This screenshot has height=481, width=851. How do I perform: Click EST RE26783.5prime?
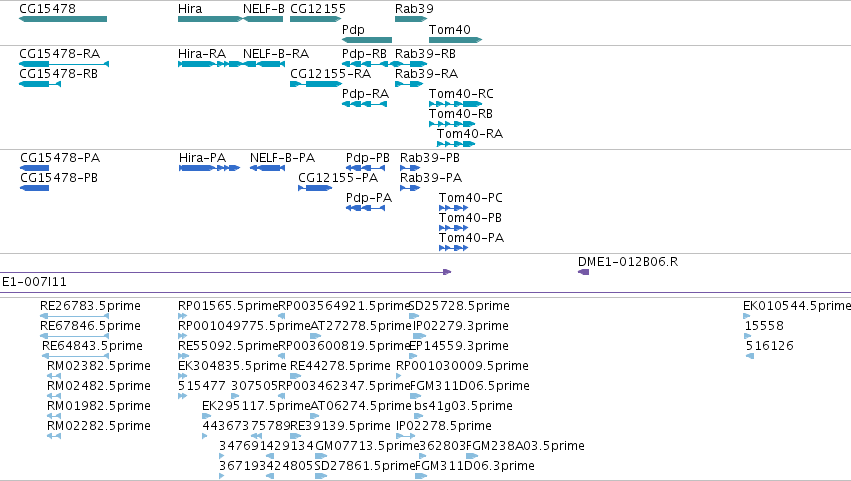pos(75,316)
